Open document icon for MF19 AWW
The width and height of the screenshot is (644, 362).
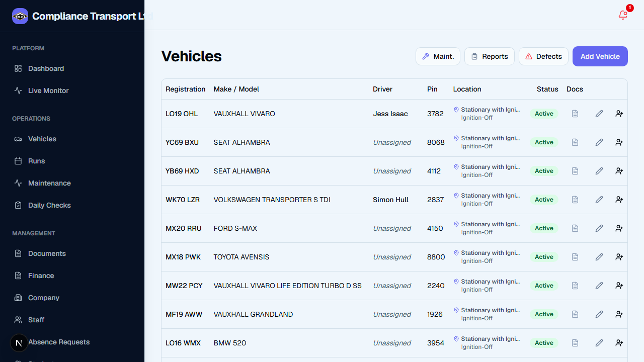click(x=575, y=314)
